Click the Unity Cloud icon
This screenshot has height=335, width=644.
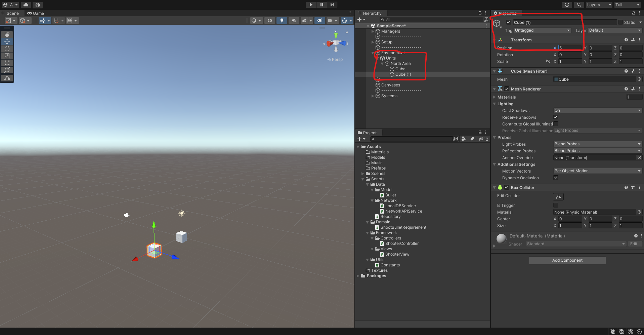point(26,5)
